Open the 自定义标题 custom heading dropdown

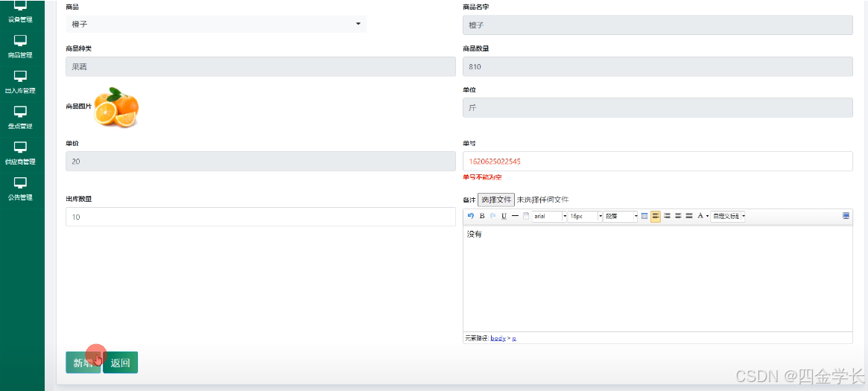728,216
